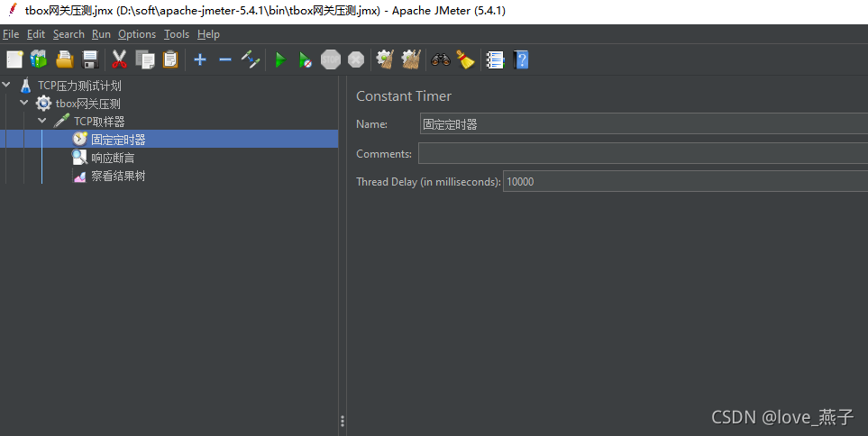Image resolution: width=868 pixels, height=436 pixels.
Task: Click the Clear results gear-broom icon
Action: pos(385,59)
